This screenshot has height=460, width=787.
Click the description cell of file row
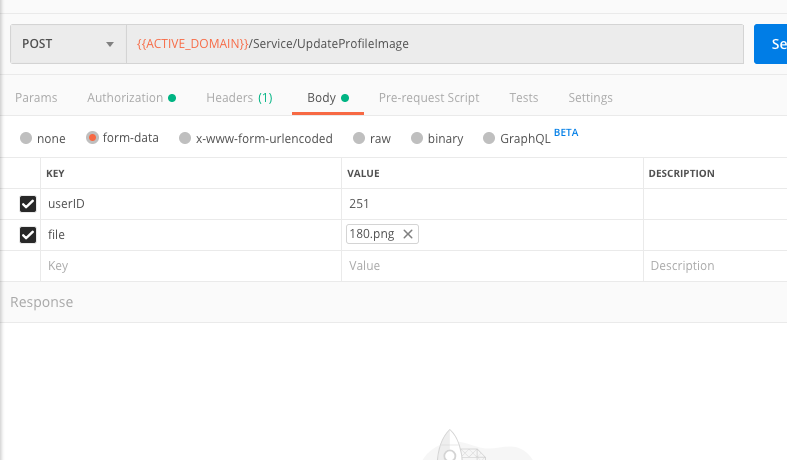coord(715,235)
